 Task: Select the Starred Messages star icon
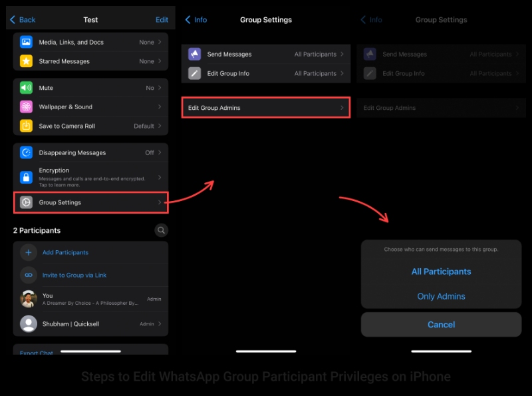coord(27,61)
